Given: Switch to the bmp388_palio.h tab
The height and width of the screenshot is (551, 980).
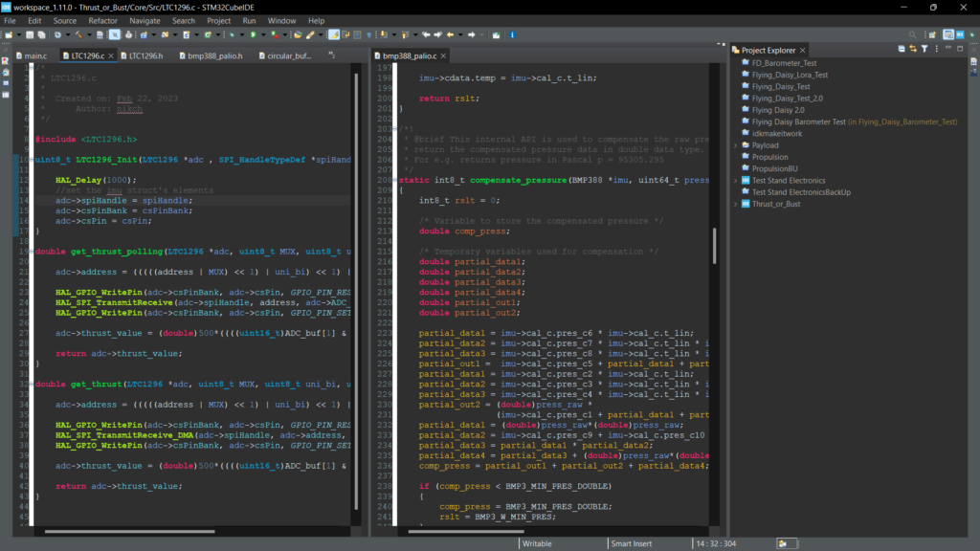Looking at the screenshot, I should point(214,56).
